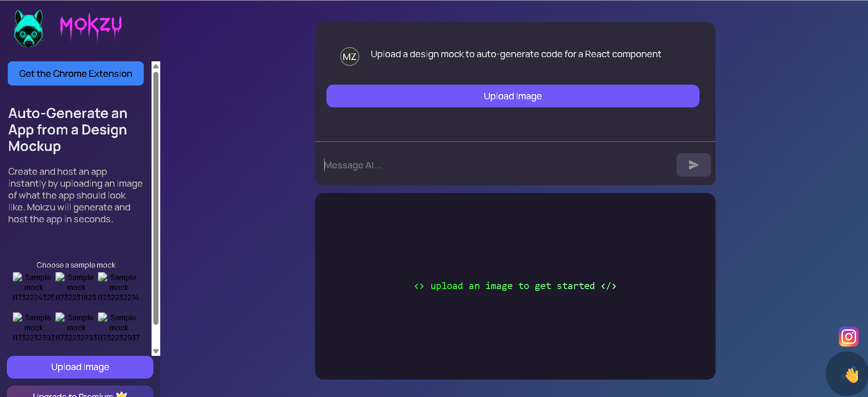The height and width of the screenshot is (397, 868).
Task: Upload Image in the chat panel
Action: pyautogui.click(x=513, y=96)
